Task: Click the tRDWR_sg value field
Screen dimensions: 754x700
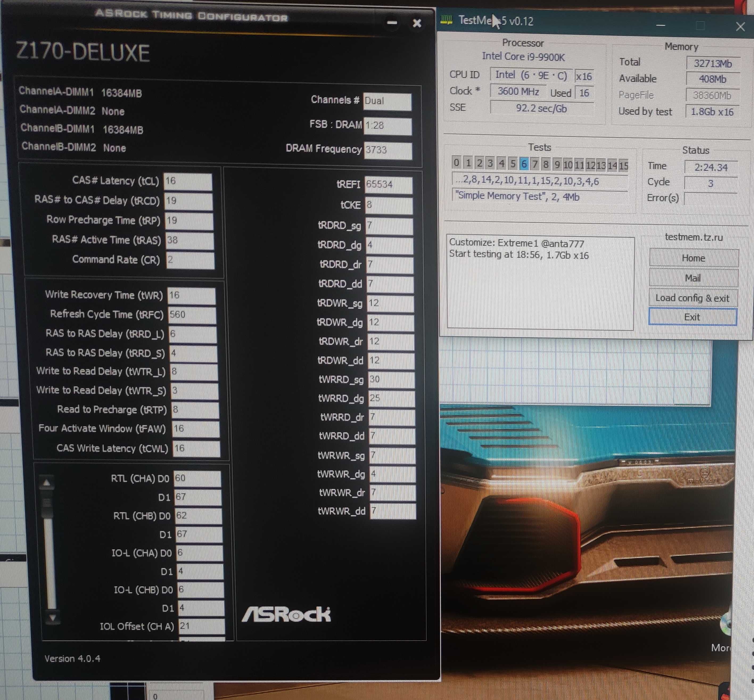Action: pyautogui.click(x=390, y=304)
